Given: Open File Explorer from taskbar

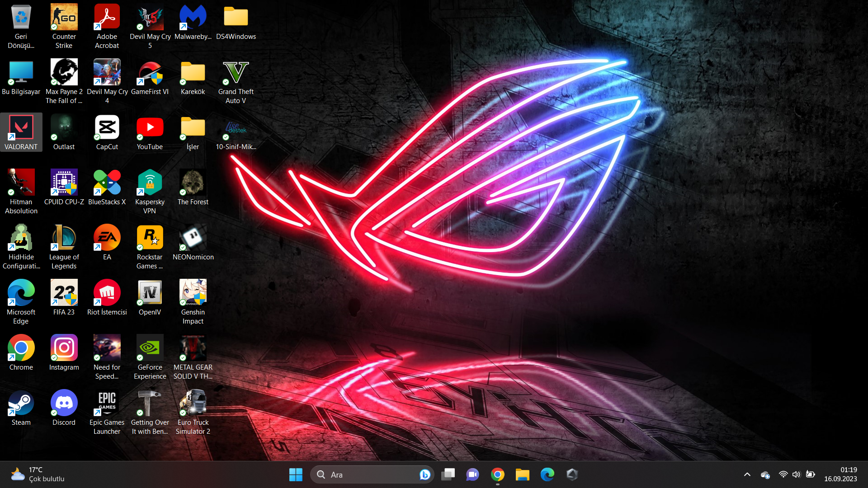Looking at the screenshot, I should pyautogui.click(x=523, y=474).
